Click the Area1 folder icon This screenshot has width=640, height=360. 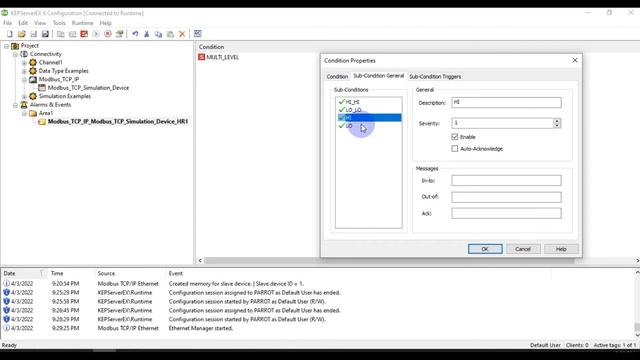coord(33,113)
